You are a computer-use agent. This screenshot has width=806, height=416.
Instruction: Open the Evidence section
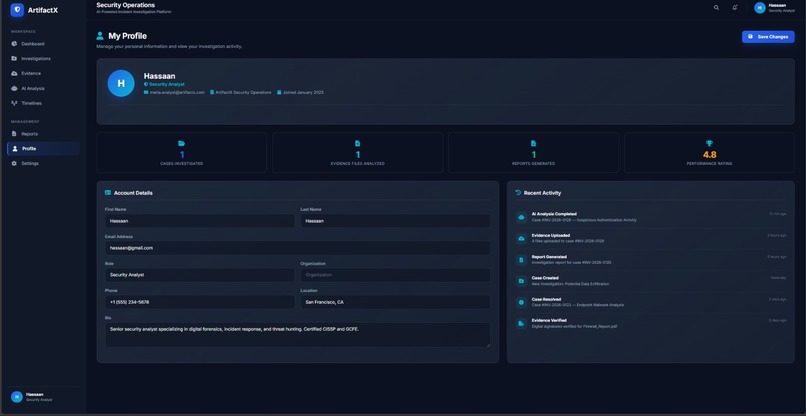pyautogui.click(x=43, y=74)
